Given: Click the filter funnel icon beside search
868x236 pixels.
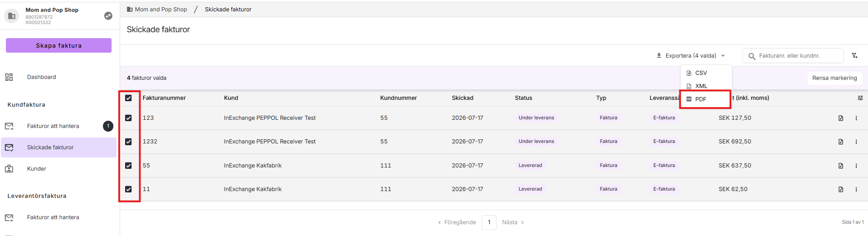Looking at the screenshot, I should tap(854, 56).
